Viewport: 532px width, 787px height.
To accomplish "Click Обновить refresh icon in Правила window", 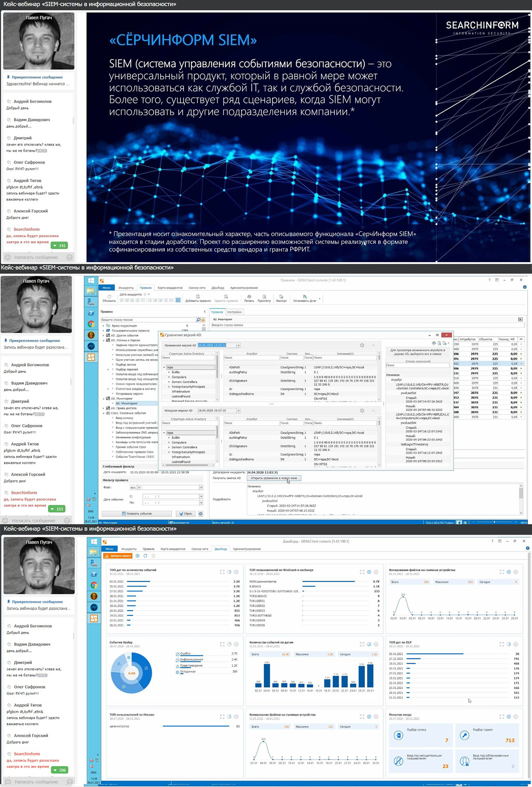I will (x=109, y=296).
